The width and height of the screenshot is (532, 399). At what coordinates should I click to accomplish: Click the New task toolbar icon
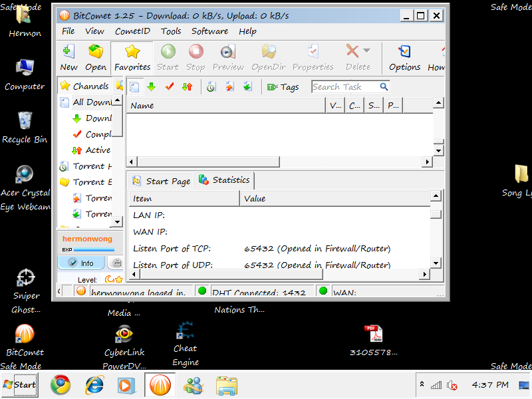click(68, 57)
